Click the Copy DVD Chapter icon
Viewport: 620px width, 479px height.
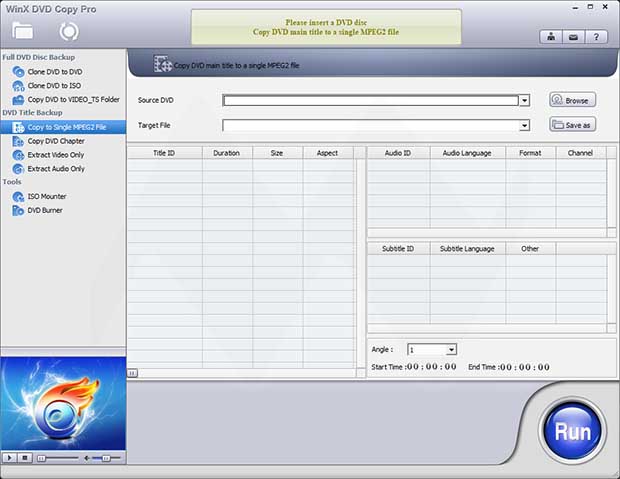[18, 141]
